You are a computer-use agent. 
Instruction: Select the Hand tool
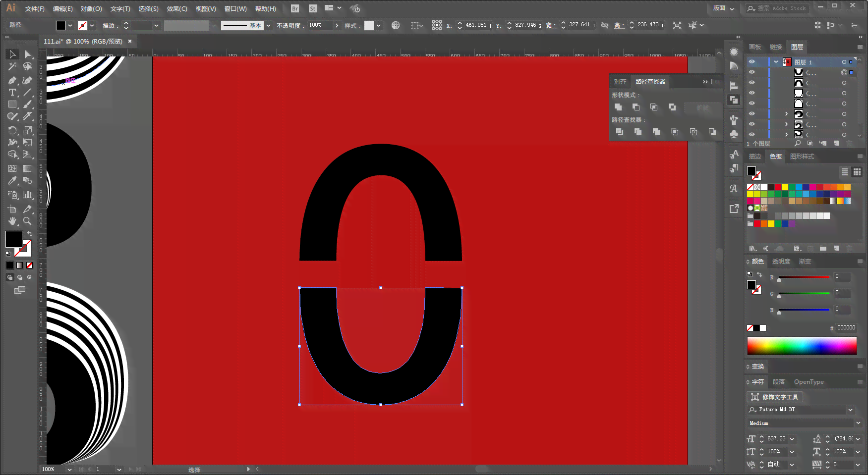point(12,221)
